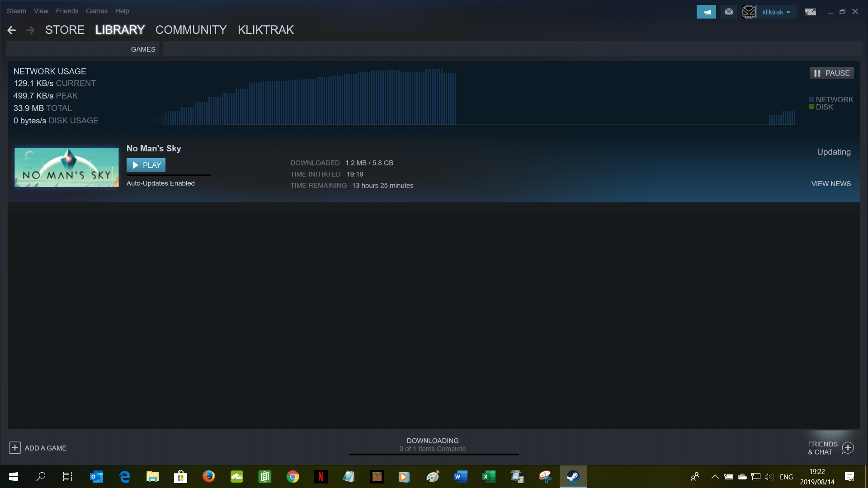Click the bottom DOWNLOADING progress bar
The width and height of the screenshot is (868, 488).
pos(433,454)
